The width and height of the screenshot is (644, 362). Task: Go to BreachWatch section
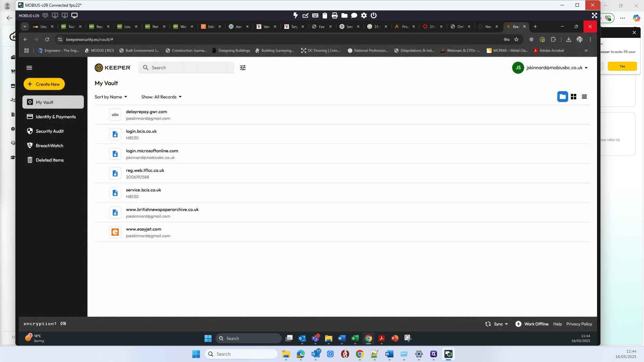53,145
